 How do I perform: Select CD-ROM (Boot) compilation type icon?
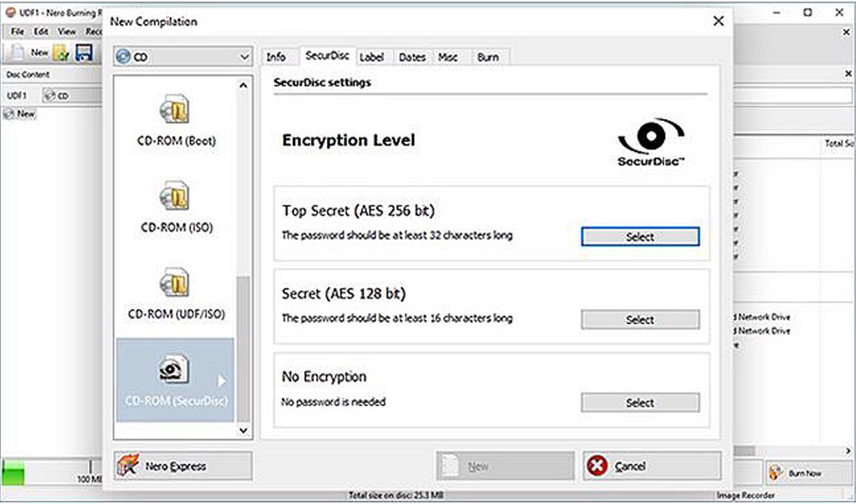175,109
